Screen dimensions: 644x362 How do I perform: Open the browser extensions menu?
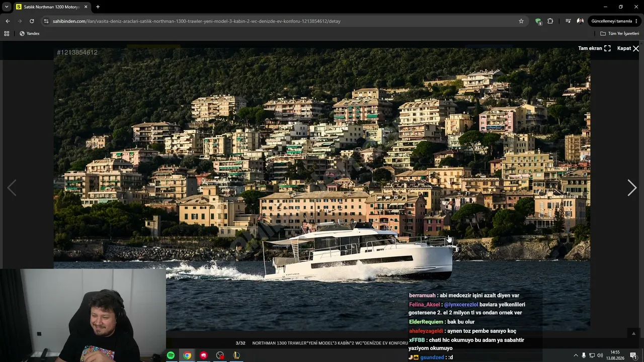tap(550, 21)
